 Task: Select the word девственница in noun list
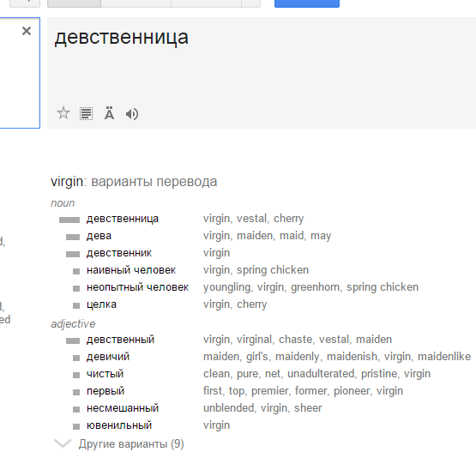tap(123, 219)
